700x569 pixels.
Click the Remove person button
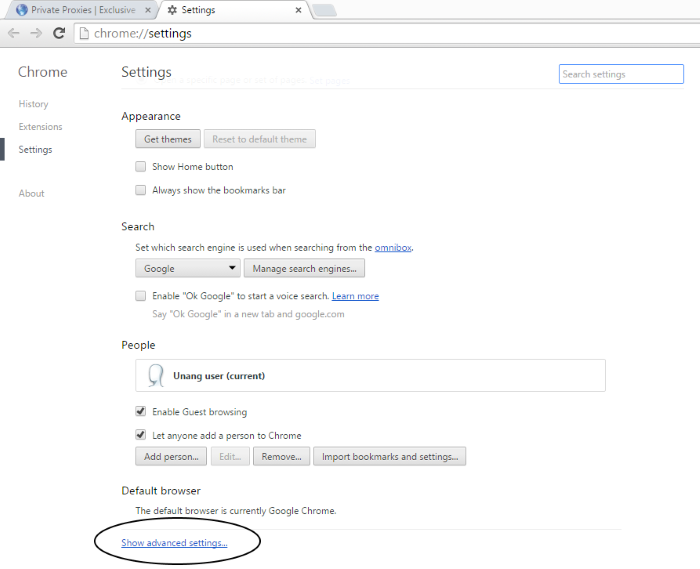[x=282, y=457]
